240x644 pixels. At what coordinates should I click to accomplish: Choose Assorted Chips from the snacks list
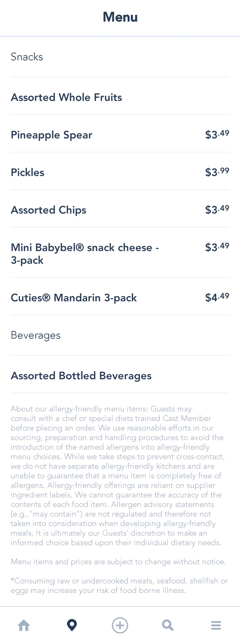[48, 210]
